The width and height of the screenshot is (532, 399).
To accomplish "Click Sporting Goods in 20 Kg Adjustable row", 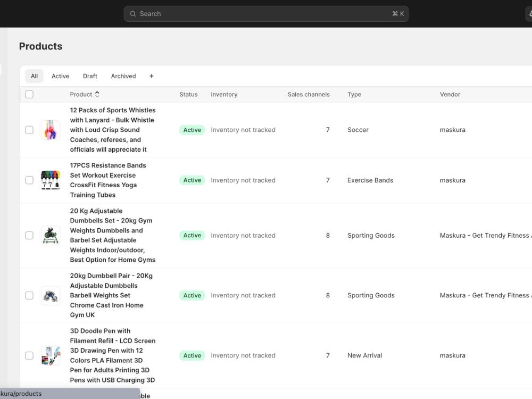I will tap(371, 236).
